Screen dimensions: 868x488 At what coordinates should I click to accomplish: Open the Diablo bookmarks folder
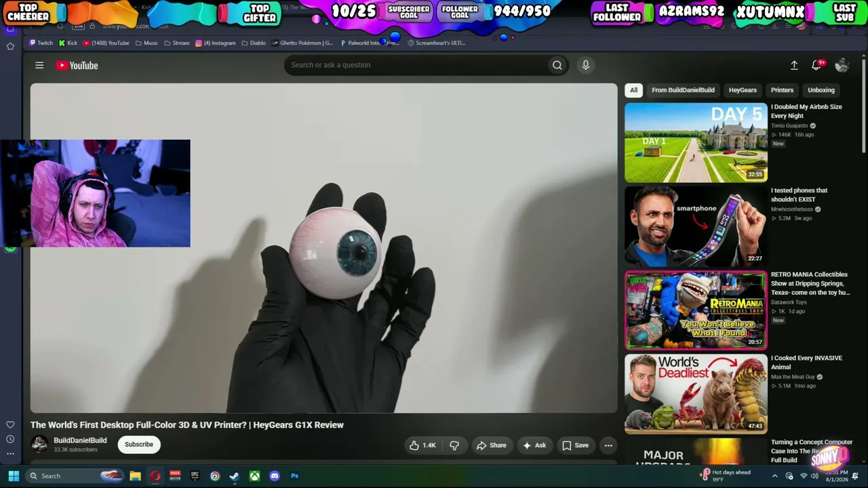254,43
